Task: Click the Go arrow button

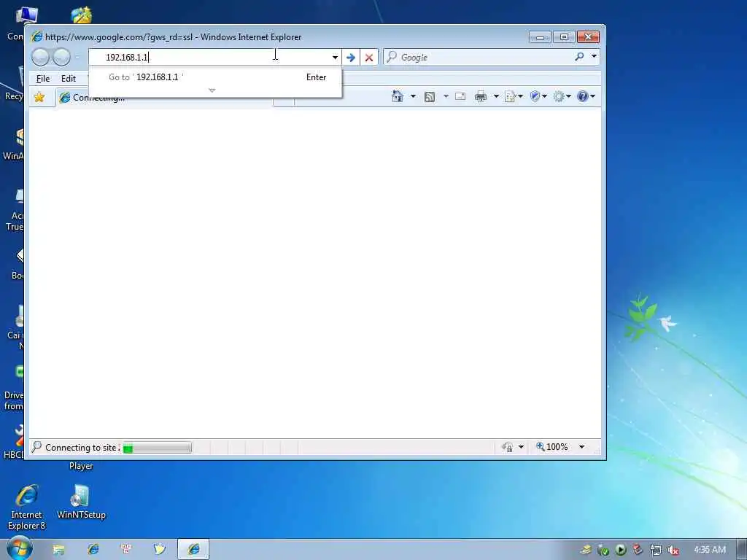Action: [351, 58]
